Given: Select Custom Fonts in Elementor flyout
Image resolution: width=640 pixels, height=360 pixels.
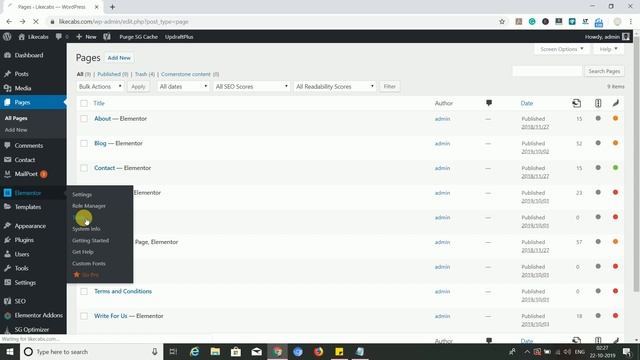Looking at the screenshot, I should coord(89,264).
